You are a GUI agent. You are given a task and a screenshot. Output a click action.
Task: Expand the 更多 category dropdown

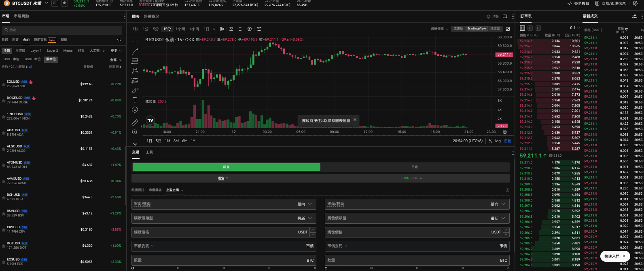point(116,51)
